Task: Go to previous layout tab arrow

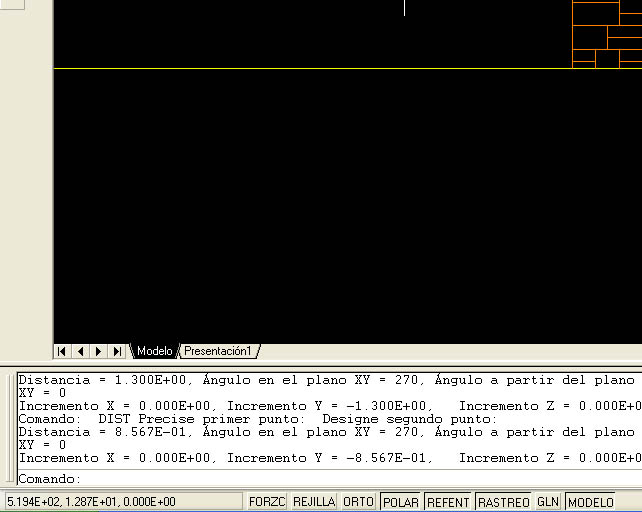Action: (x=81, y=351)
